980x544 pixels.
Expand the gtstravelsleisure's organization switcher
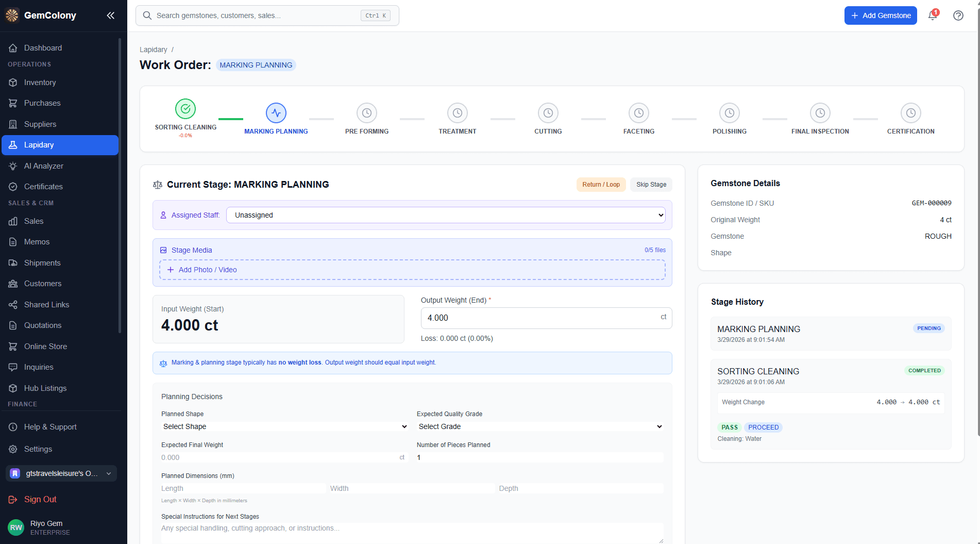(x=61, y=473)
